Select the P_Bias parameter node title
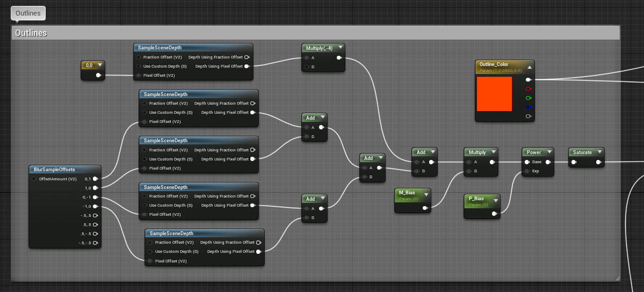The width and height of the screenshot is (644, 292). click(476, 199)
